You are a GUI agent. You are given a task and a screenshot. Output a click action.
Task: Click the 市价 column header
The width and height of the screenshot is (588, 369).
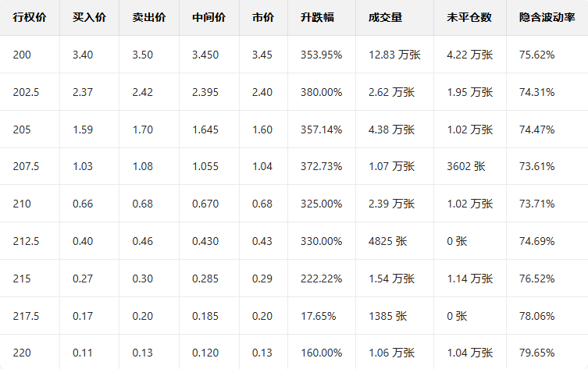(x=263, y=17)
